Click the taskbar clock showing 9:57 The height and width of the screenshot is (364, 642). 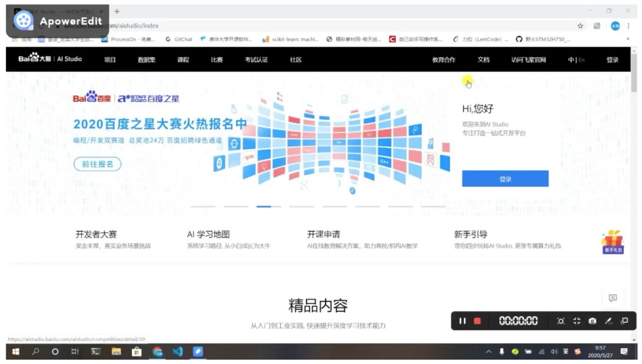coord(600,348)
